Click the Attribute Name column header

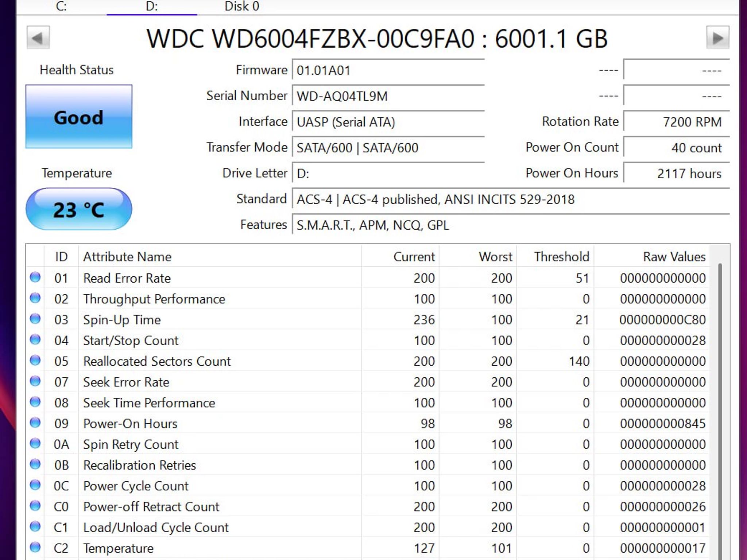220,257
